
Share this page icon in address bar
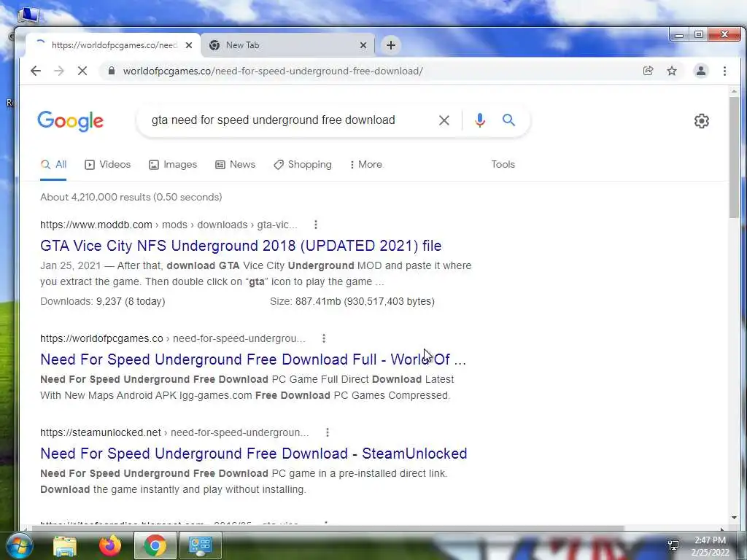coord(648,71)
